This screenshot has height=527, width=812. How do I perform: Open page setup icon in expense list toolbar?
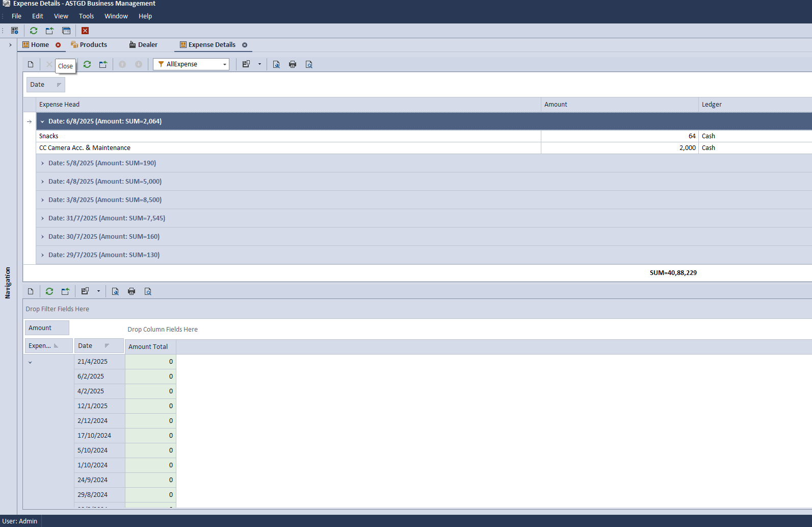pyautogui.click(x=276, y=64)
